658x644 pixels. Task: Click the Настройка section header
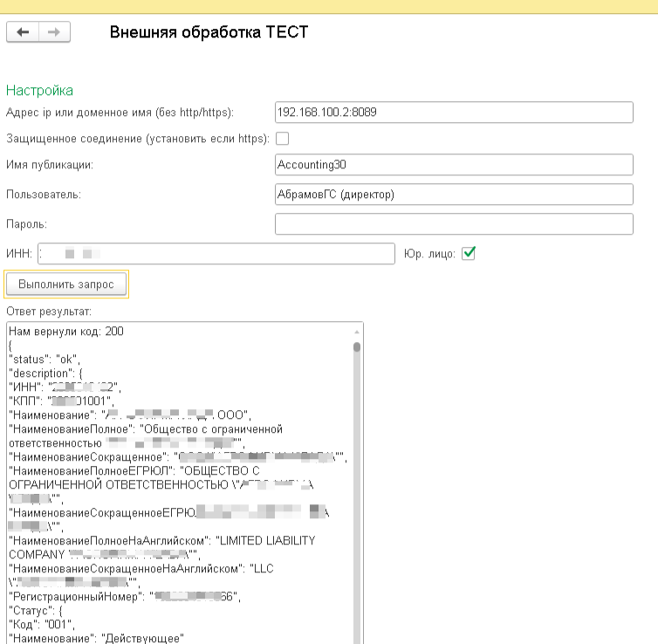point(39,91)
